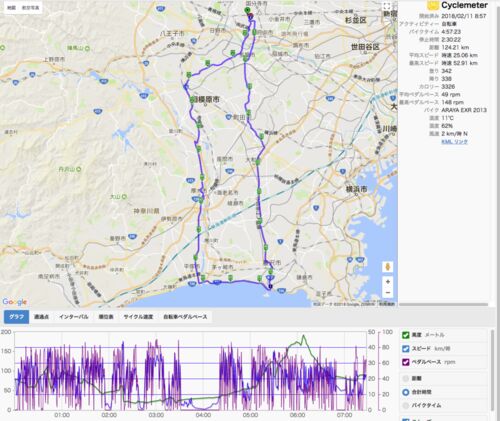500x421 pixels.
Task: Click the Cyclemeter title text
Action: point(464,5)
